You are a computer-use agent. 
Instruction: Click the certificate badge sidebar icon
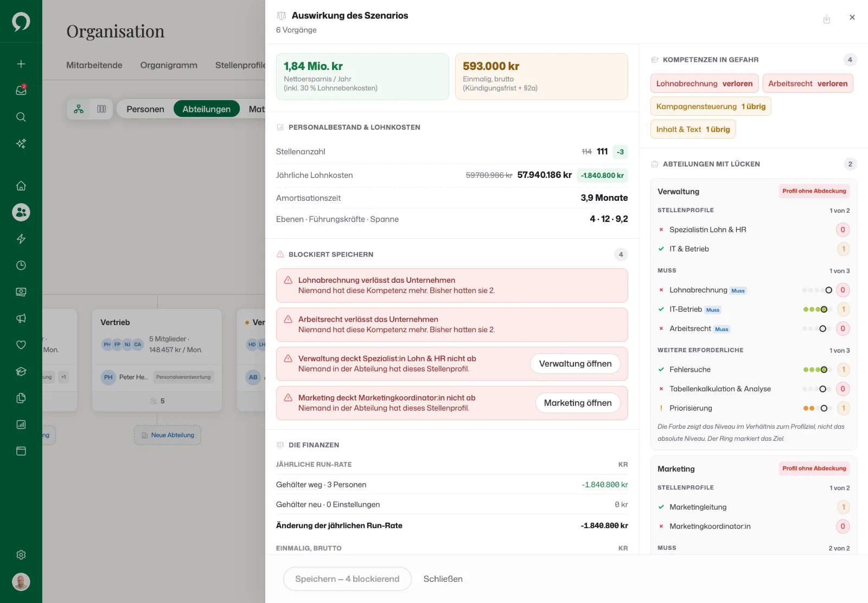pyautogui.click(x=21, y=292)
